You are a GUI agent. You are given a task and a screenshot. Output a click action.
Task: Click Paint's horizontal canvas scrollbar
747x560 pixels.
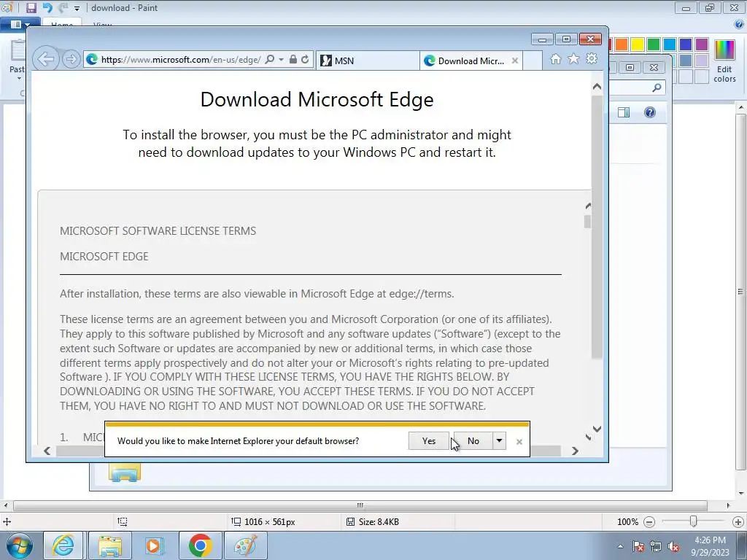[x=360, y=505]
